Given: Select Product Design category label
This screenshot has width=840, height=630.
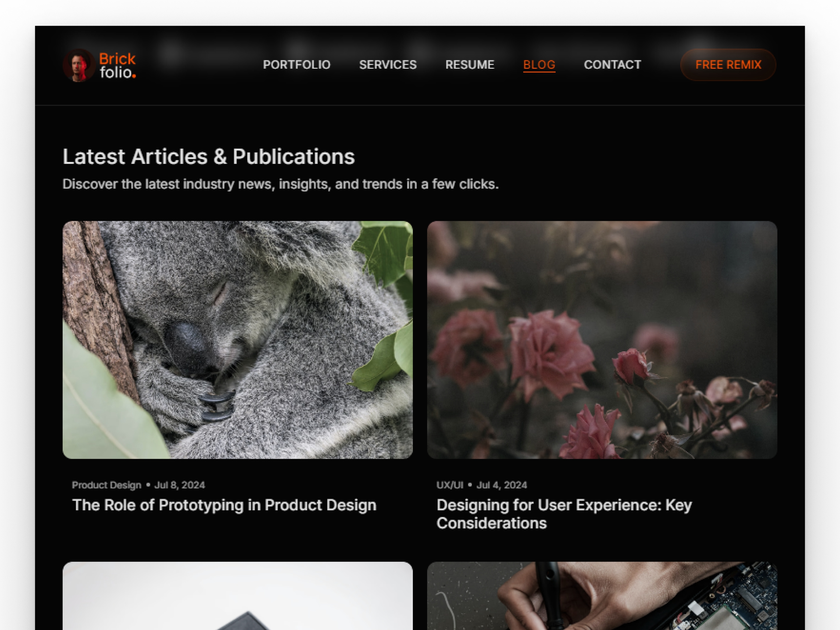Looking at the screenshot, I should 105,485.
